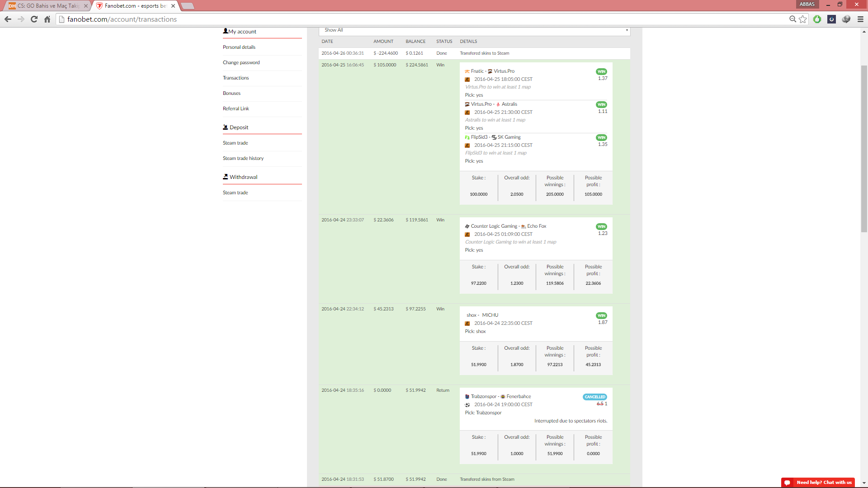Click the Trabzonspor club crest
The width and height of the screenshot is (868, 488).
[x=467, y=397]
